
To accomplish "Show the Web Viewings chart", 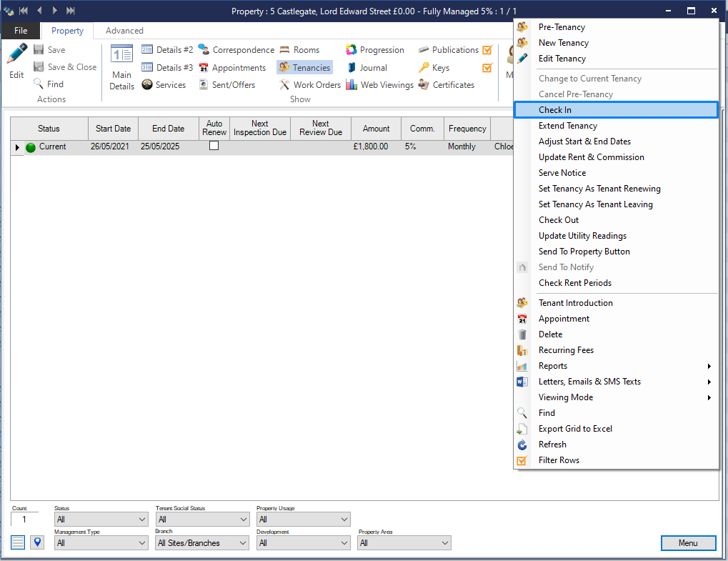I will [x=379, y=85].
